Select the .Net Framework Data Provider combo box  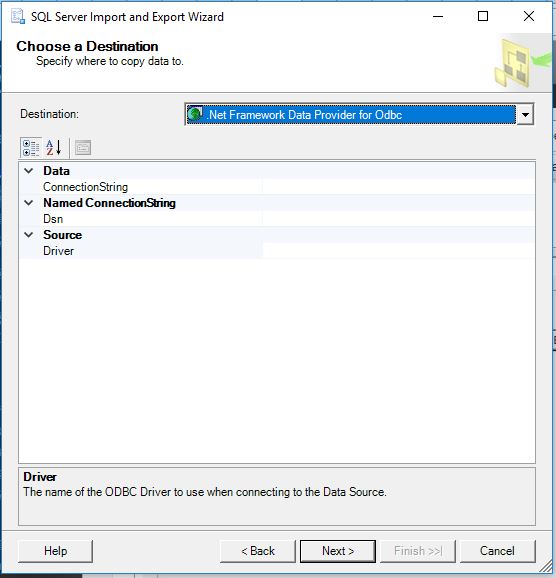359,114
